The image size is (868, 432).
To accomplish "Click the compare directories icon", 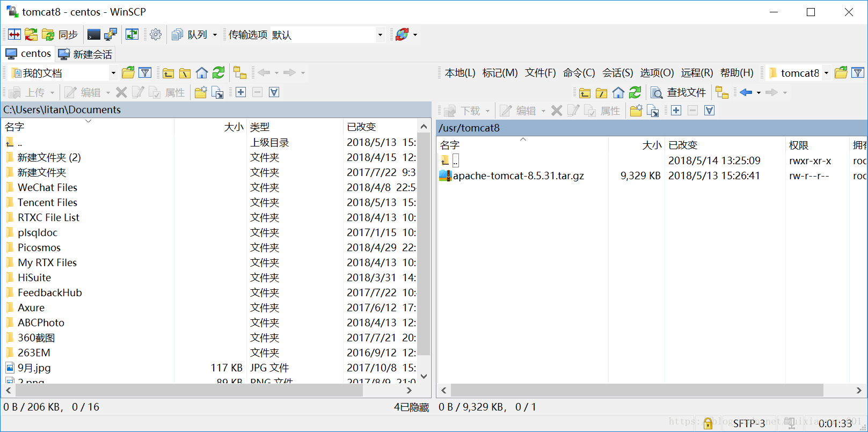I will tap(14, 35).
